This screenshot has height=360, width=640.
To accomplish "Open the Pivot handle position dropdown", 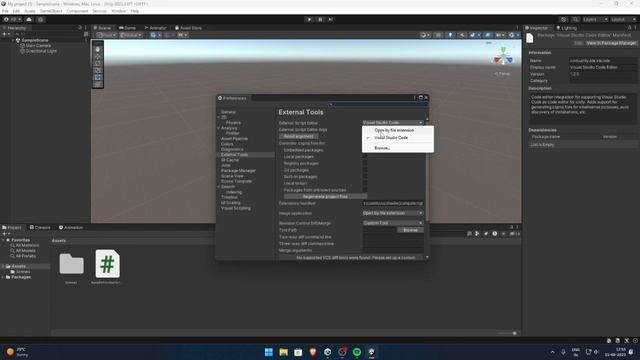I will tap(107, 35).
